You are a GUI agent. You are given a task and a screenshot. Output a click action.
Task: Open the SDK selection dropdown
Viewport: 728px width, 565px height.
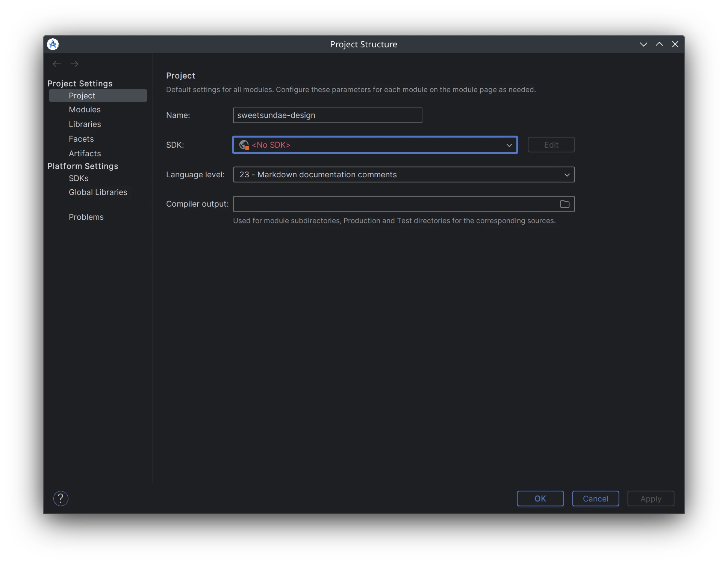pos(509,145)
